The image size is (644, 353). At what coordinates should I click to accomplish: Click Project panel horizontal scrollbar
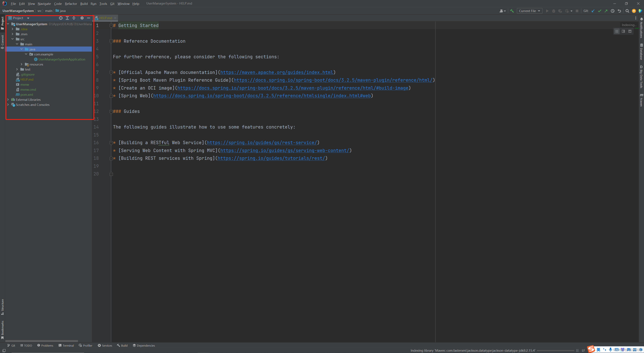pos(42,341)
